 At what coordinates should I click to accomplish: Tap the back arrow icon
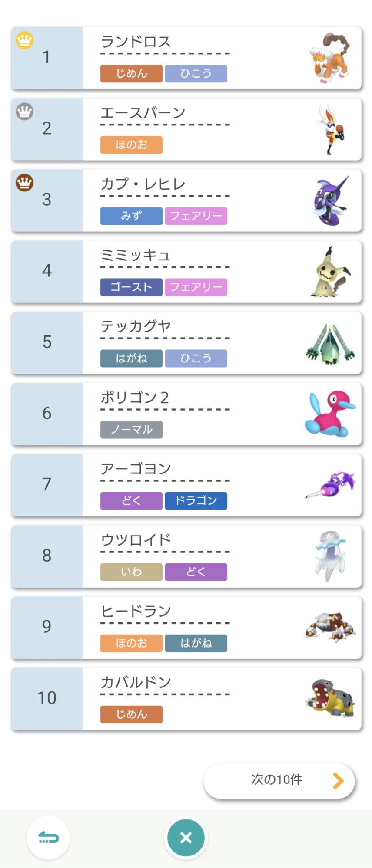point(48,837)
